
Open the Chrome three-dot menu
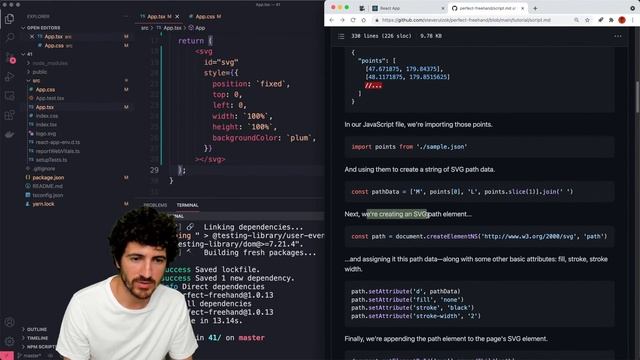pyautogui.click(x=633, y=20)
